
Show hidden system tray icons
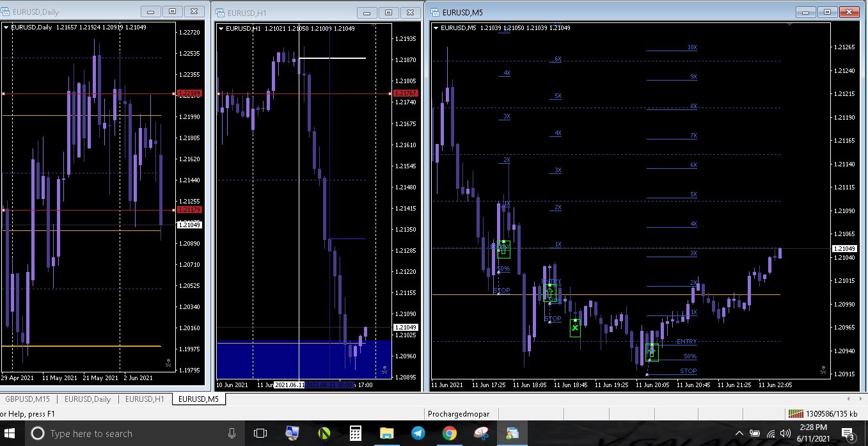point(739,433)
